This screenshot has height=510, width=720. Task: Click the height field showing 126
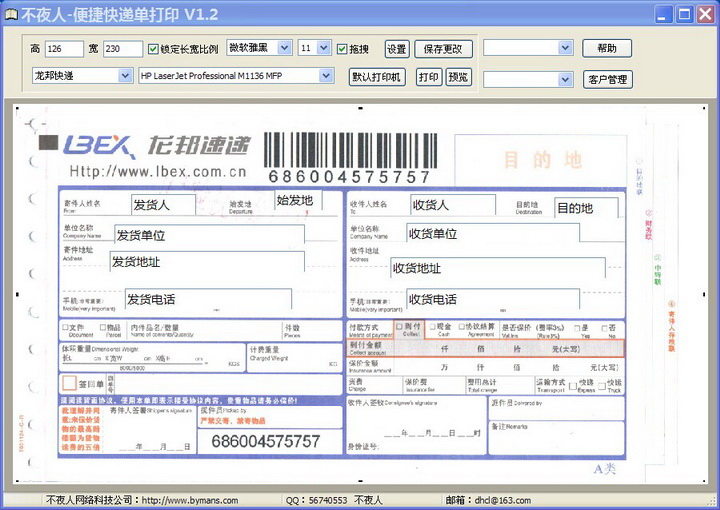[64, 49]
